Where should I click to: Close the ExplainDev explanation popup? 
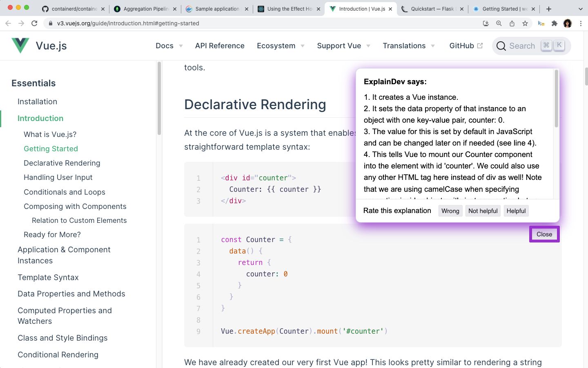[544, 234]
